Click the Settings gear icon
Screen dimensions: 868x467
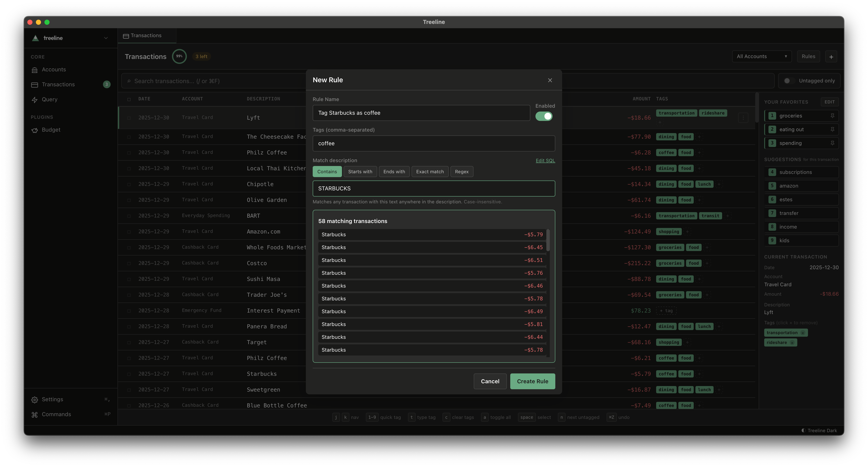tap(34, 400)
